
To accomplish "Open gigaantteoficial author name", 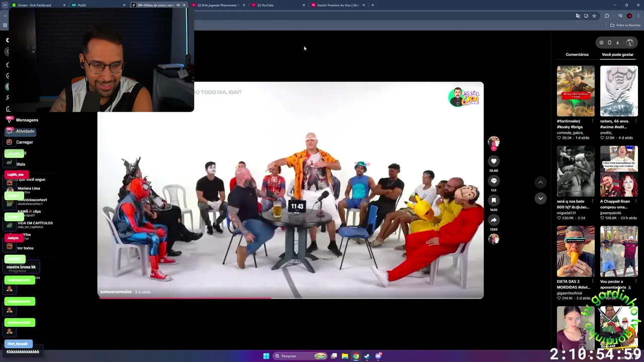I will coord(570,293).
